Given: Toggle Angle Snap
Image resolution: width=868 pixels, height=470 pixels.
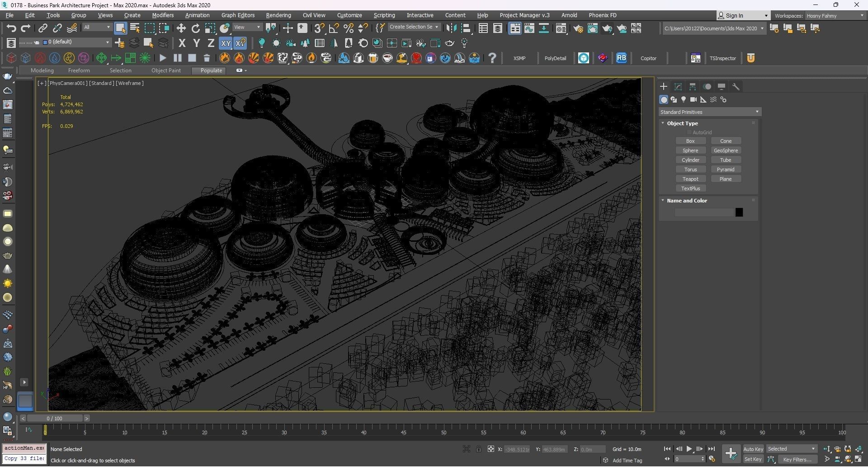Looking at the screenshot, I should click(334, 28).
